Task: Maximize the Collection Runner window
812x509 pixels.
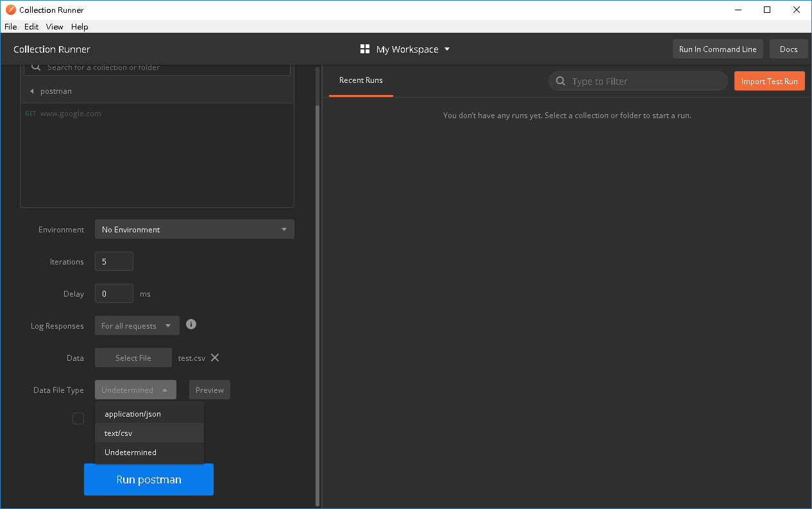Action: 767,10
